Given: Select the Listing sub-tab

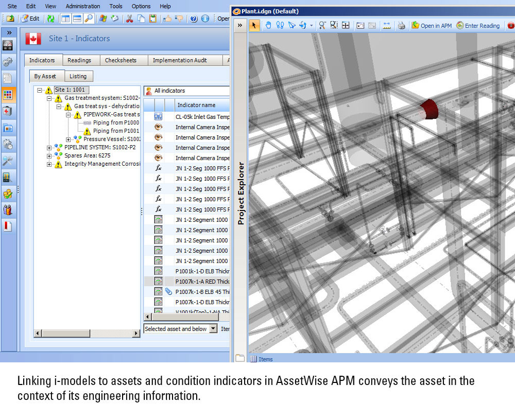Looking at the screenshot, I should coord(78,76).
